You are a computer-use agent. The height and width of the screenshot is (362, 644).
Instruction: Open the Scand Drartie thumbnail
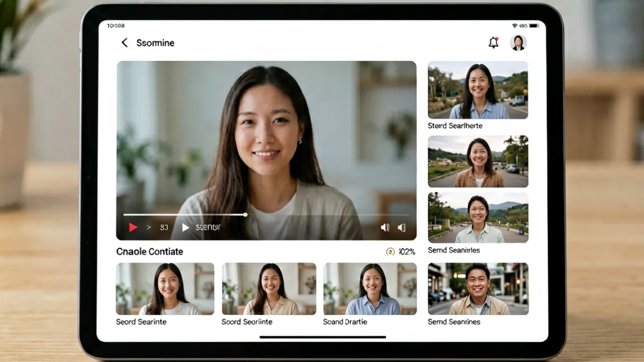370,289
